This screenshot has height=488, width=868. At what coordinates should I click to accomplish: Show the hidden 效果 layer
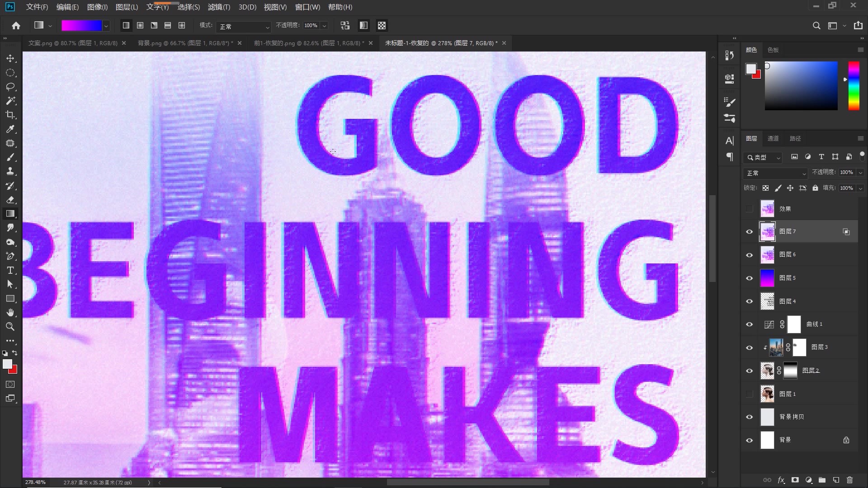(x=749, y=209)
